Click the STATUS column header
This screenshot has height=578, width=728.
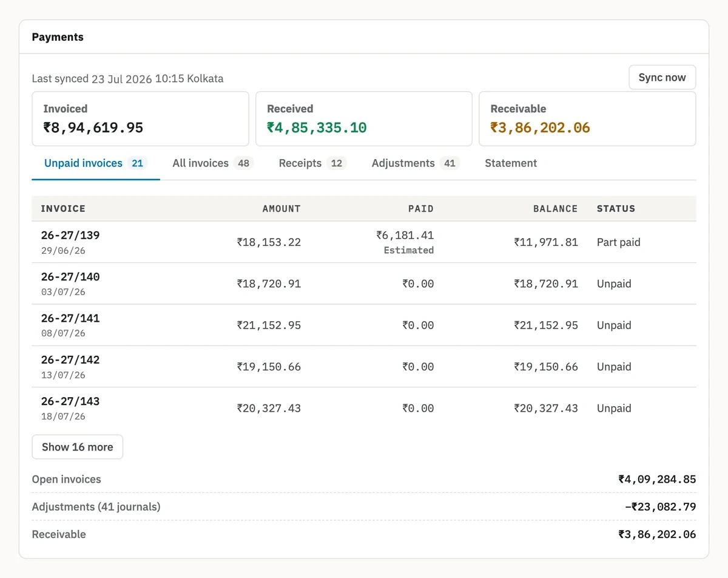click(616, 208)
